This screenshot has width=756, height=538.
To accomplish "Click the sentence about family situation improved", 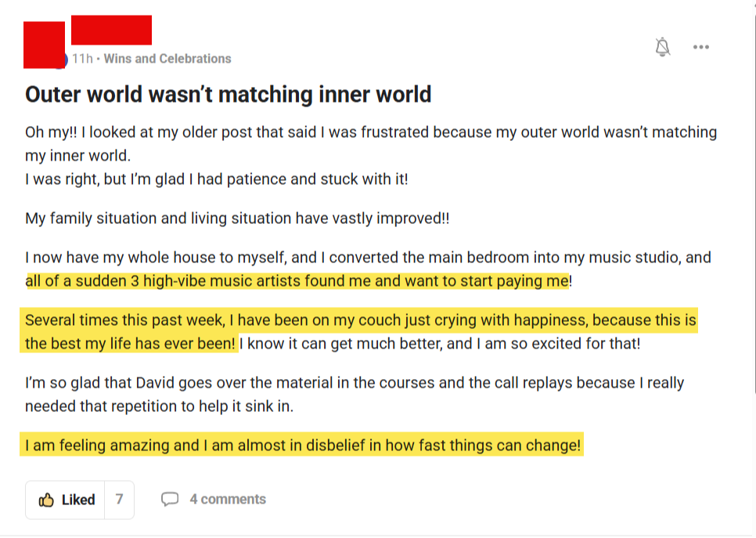I will pyautogui.click(x=237, y=218).
